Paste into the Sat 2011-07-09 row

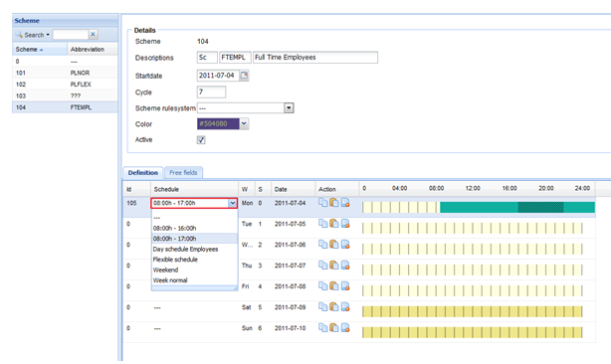(x=334, y=307)
